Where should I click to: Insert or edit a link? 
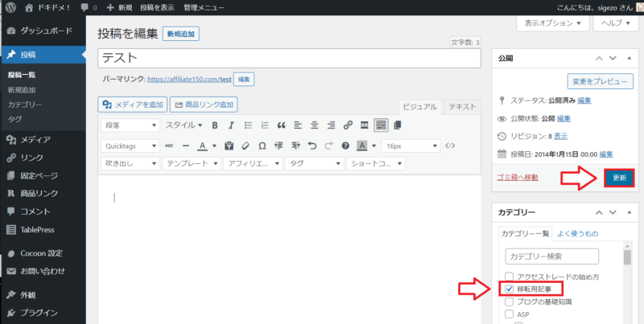click(x=348, y=125)
